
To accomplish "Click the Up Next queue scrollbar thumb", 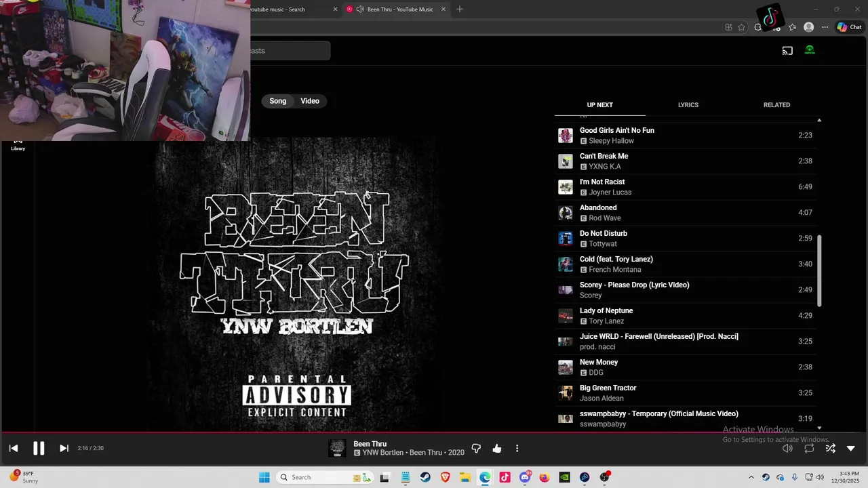I will [819, 270].
